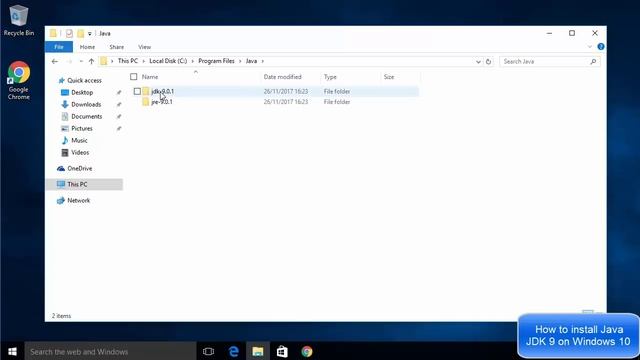Click Java in the address breadcrumb
The width and height of the screenshot is (640, 360).
[x=251, y=61]
